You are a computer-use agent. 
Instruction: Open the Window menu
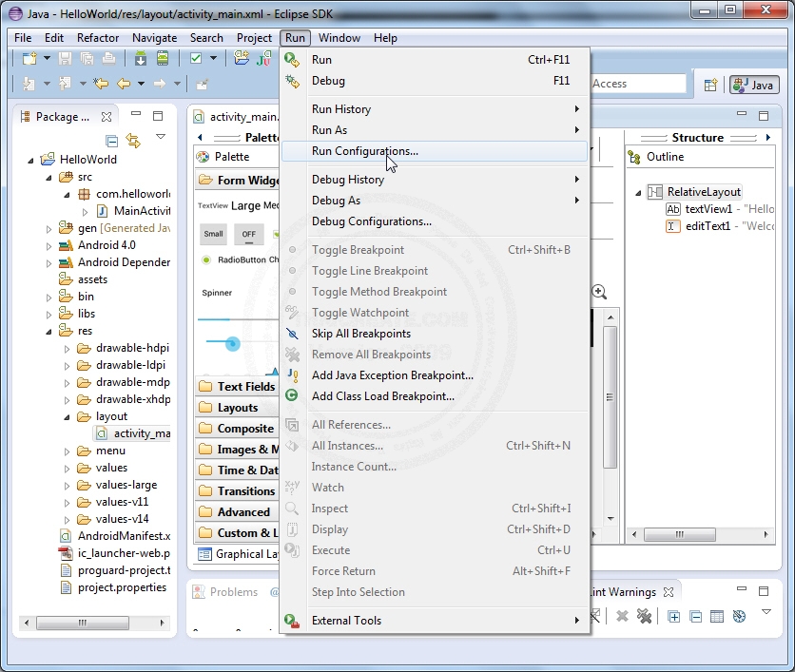339,38
